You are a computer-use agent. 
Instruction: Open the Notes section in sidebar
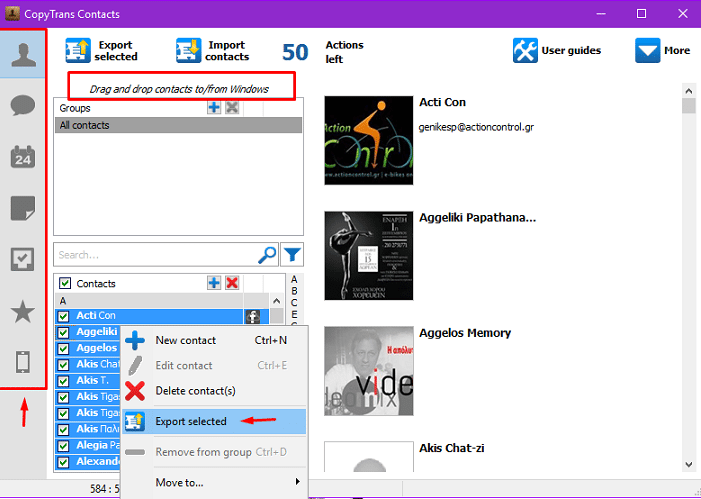click(x=23, y=208)
